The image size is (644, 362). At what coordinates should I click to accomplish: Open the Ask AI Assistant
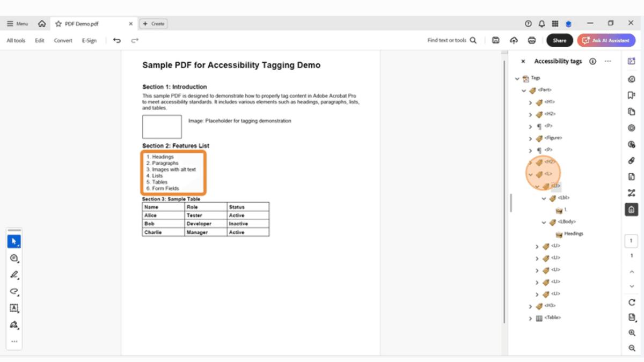pyautogui.click(x=606, y=40)
